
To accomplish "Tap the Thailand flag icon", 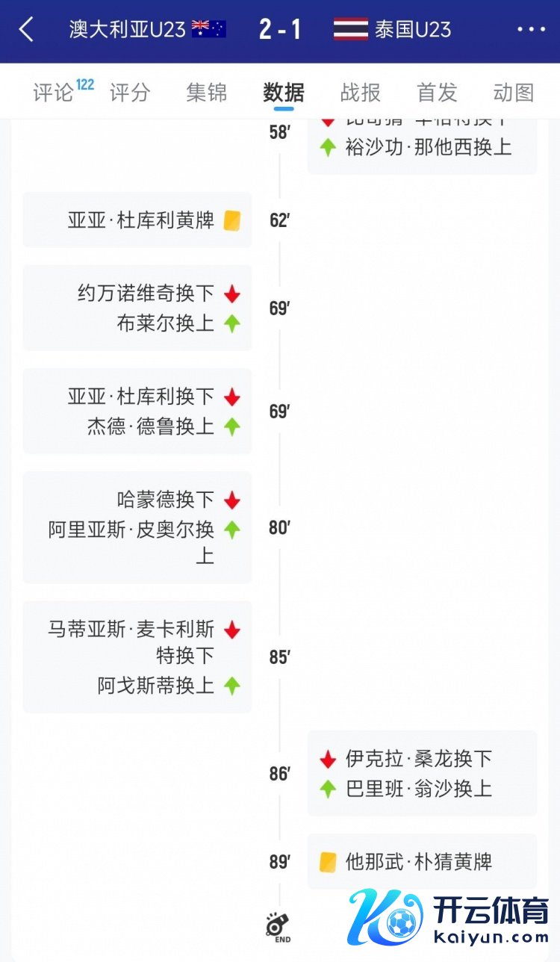I will [350, 29].
